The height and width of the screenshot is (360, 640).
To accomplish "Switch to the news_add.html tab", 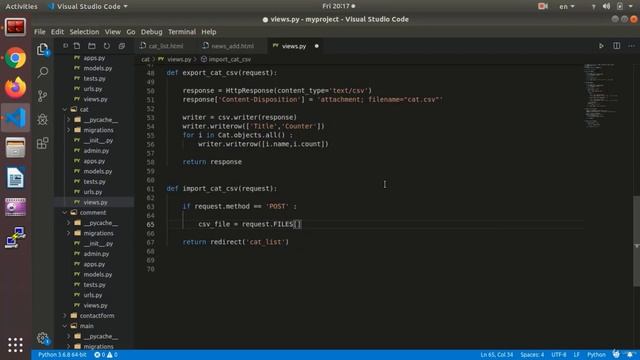I will tap(233, 46).
